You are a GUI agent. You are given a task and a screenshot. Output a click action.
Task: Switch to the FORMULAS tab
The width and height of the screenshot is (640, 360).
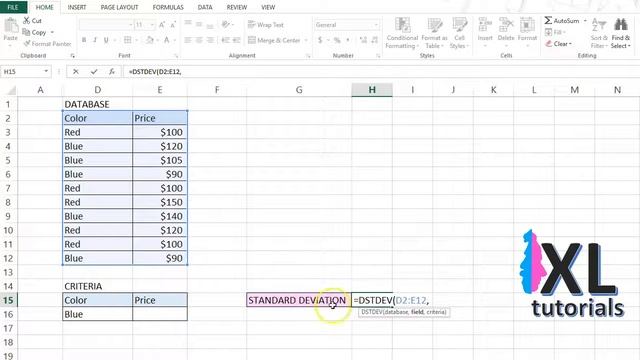(x=168, y=7)
